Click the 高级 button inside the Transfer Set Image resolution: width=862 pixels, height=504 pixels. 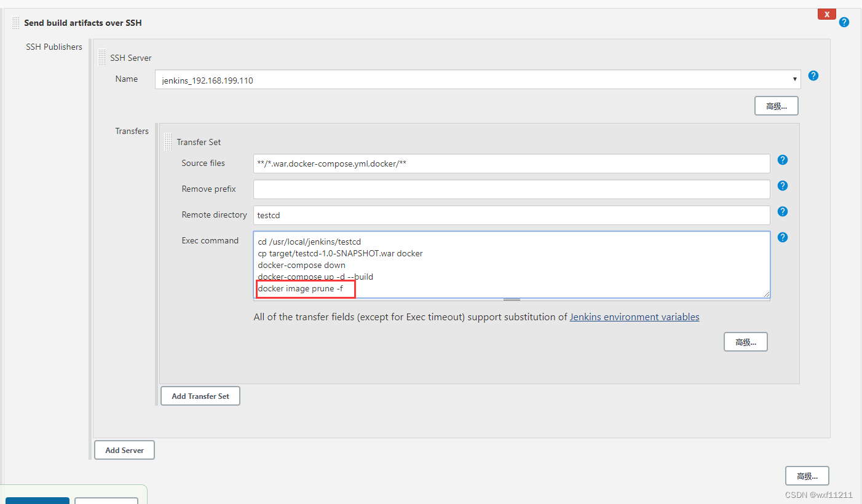[746, 342]
